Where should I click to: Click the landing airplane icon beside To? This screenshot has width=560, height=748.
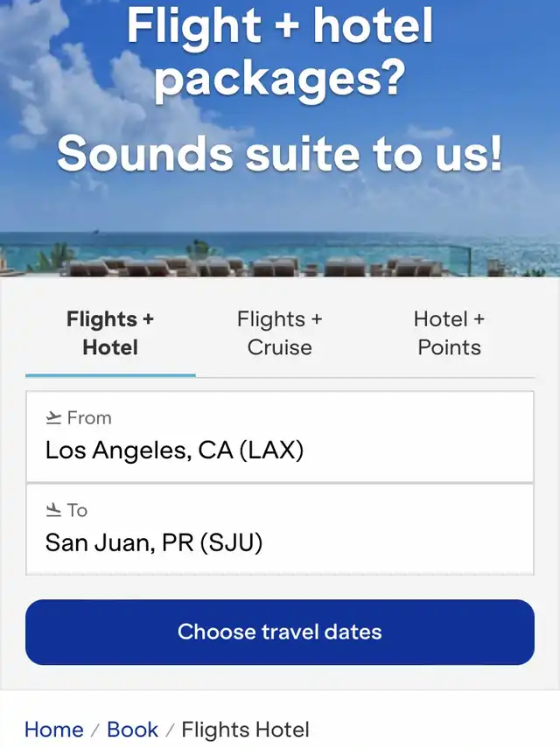[x=53, y=510]
